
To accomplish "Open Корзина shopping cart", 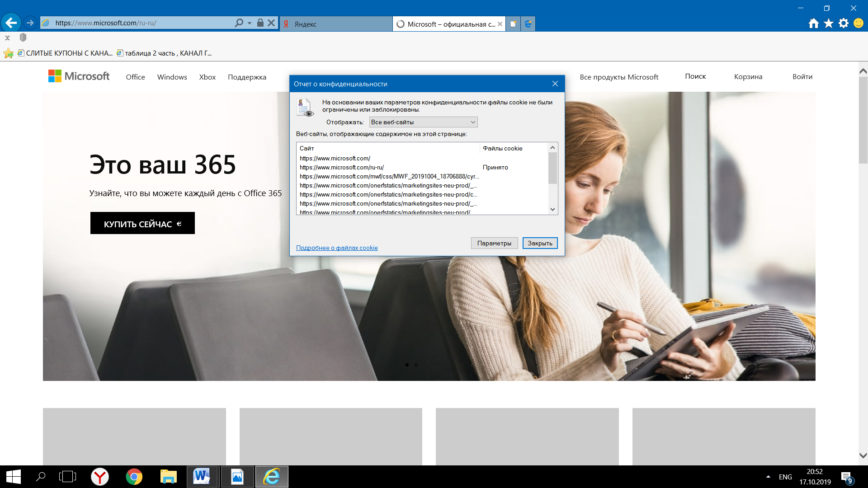I will tap(748, 76).
